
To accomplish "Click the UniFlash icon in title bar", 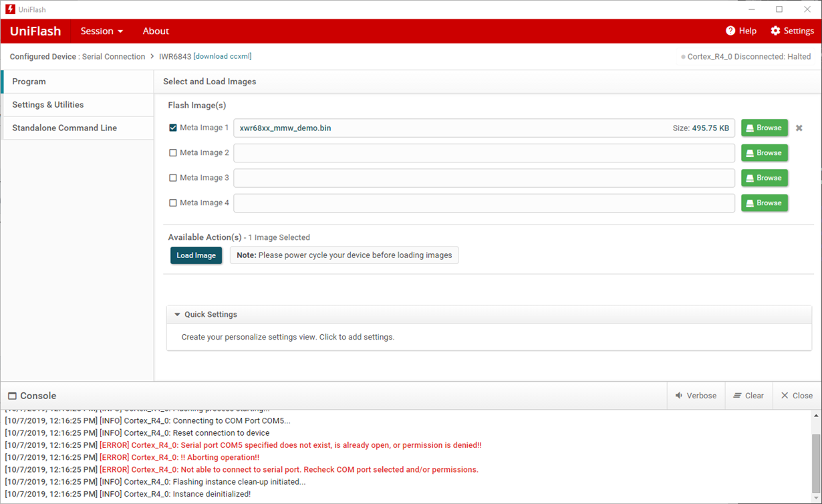I will coord(10,9).
